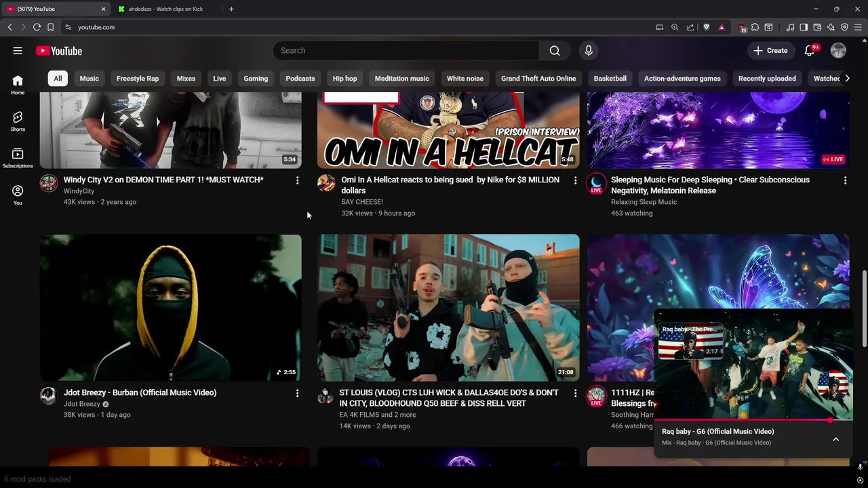This screenshot has height=488, width=868.
Task: Open the notifications bell
Action: click(x=810, y=51)
